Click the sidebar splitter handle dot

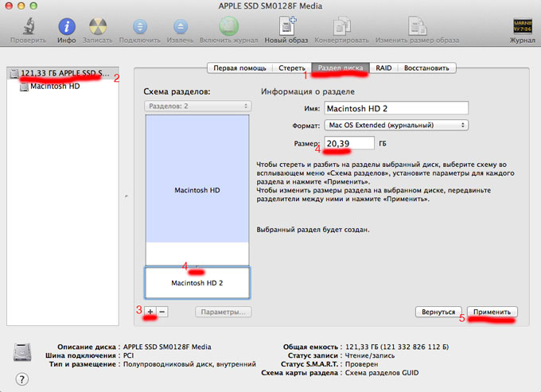pos(126,196)
